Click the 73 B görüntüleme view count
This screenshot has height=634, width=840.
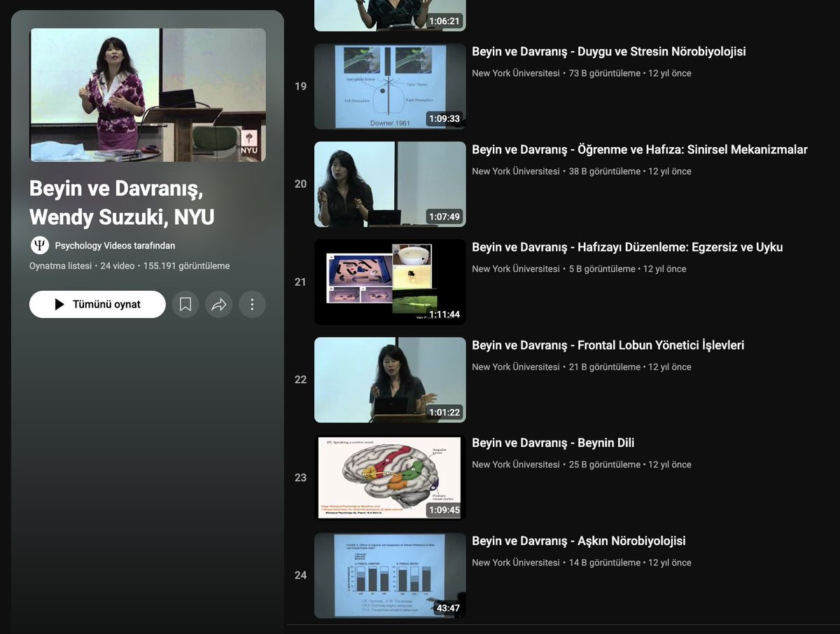pos(605,74)
